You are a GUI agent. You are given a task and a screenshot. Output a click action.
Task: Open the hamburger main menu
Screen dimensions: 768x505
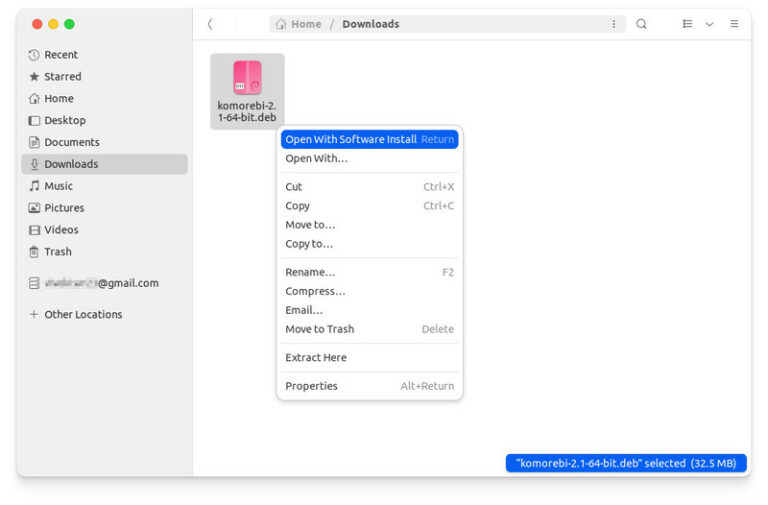pyautogui.click(x=734, y=24)
